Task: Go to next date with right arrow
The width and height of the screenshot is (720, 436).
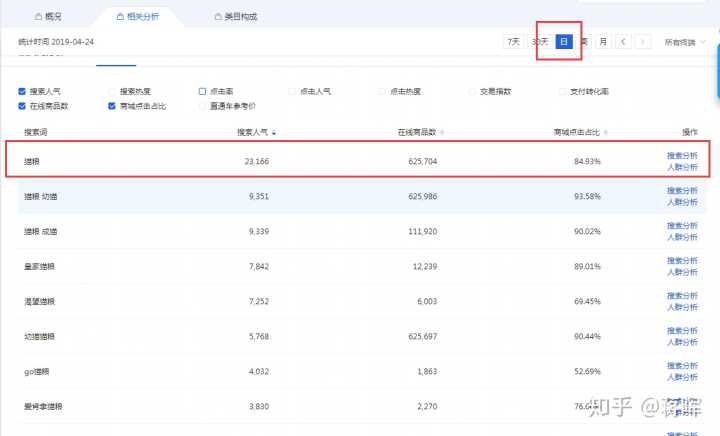Action: 643,42
